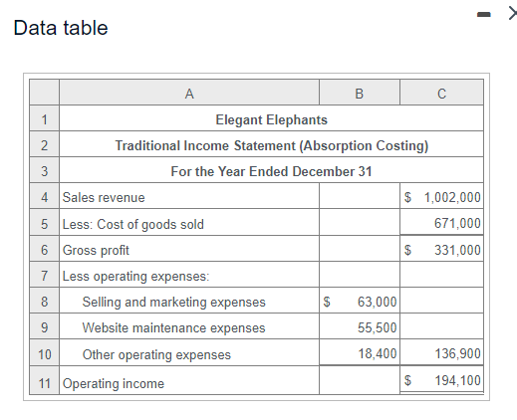Select the 671,000 value cell
Viewport: 517px width, 420px height.
click(x=441, y=223)
